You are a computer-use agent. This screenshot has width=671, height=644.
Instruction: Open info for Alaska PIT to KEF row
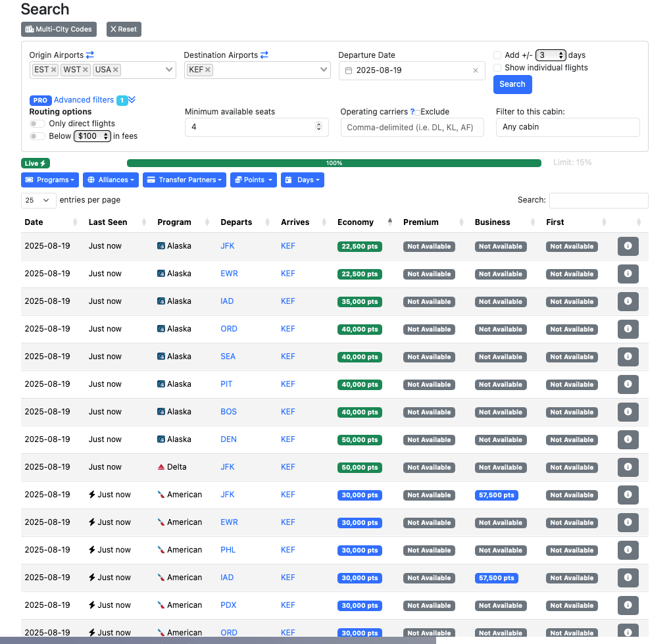[x=628, y=384]
